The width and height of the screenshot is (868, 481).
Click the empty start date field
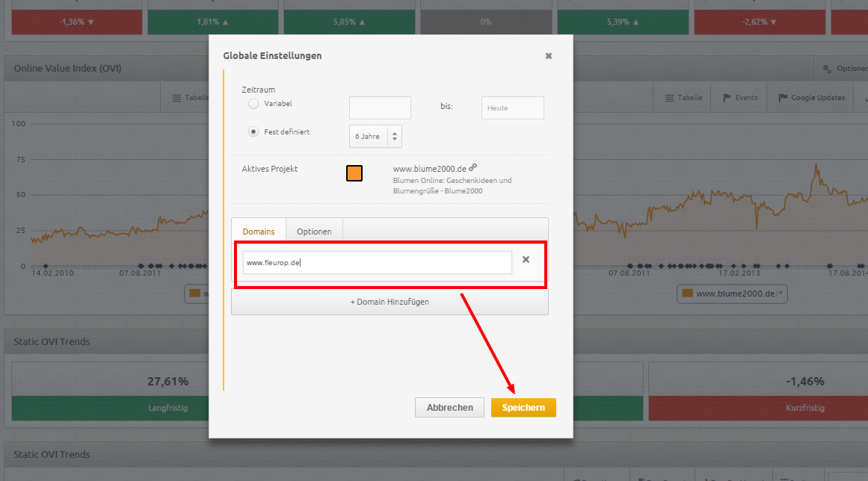(x=380, y=108)
